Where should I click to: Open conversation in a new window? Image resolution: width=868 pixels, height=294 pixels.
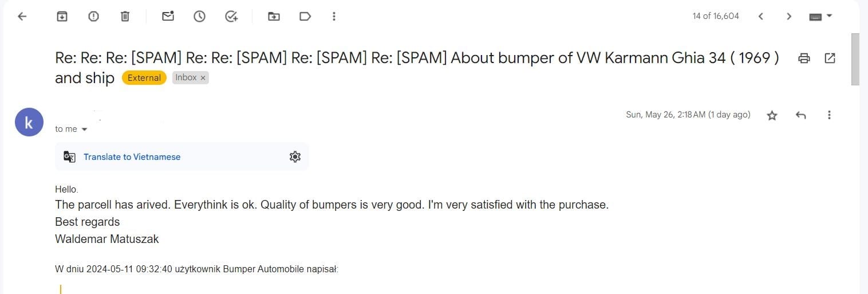[829, 58]
